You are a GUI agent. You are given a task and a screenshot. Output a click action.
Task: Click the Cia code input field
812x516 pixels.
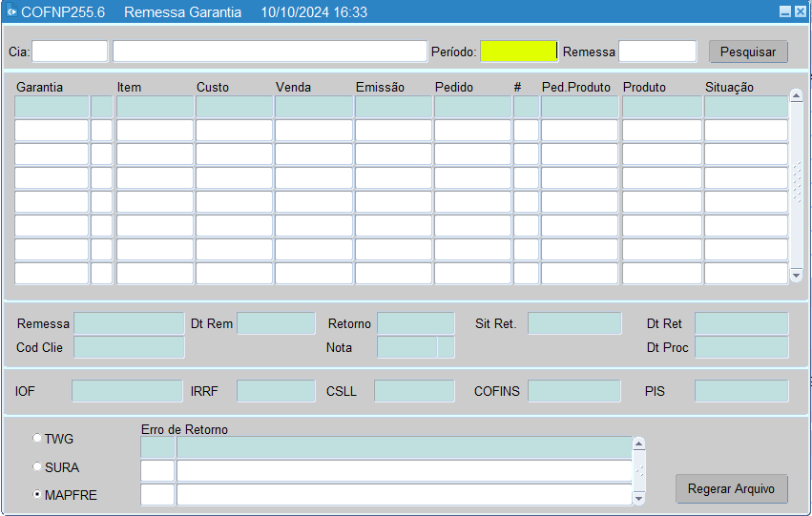70,52
